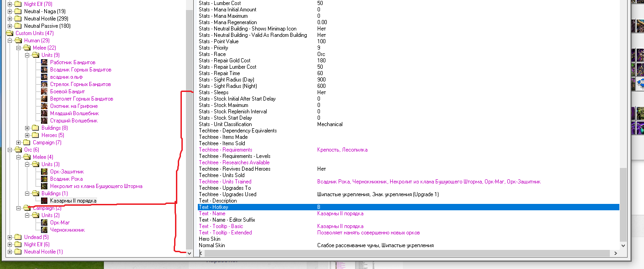Expand the Buildings (8) folder
This screenshot has height=269, width=644.
27,128
